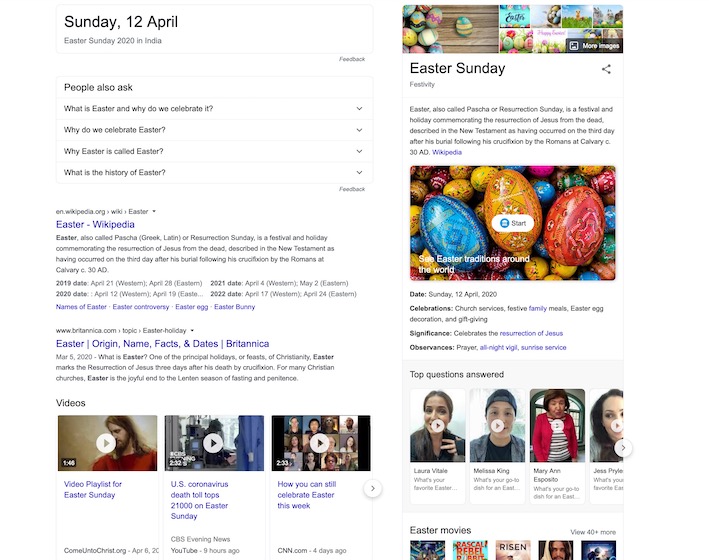
Task: Open dropdown arrow next to en.wikipedia.org URL
Action: point(154,212)
